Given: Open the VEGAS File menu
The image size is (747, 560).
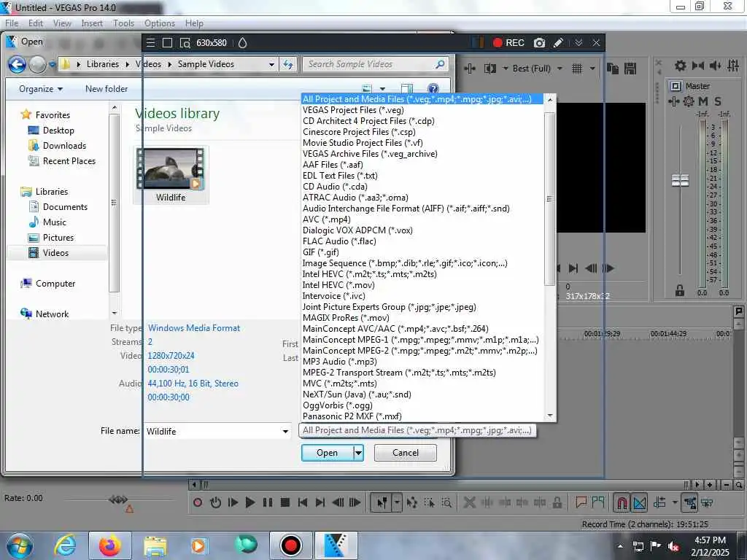Looking at the screenshot, I should pyautogui.click(x=12, y=23).
